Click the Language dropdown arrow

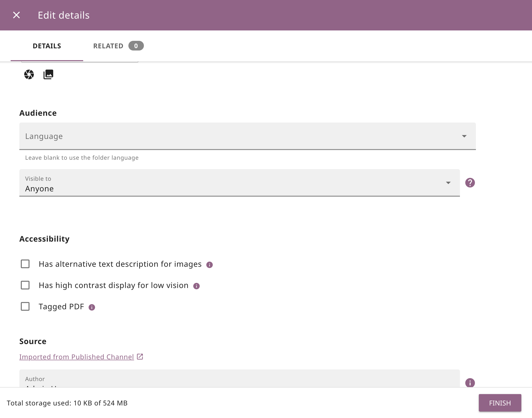pyautogui.click(x=464, y=136)
